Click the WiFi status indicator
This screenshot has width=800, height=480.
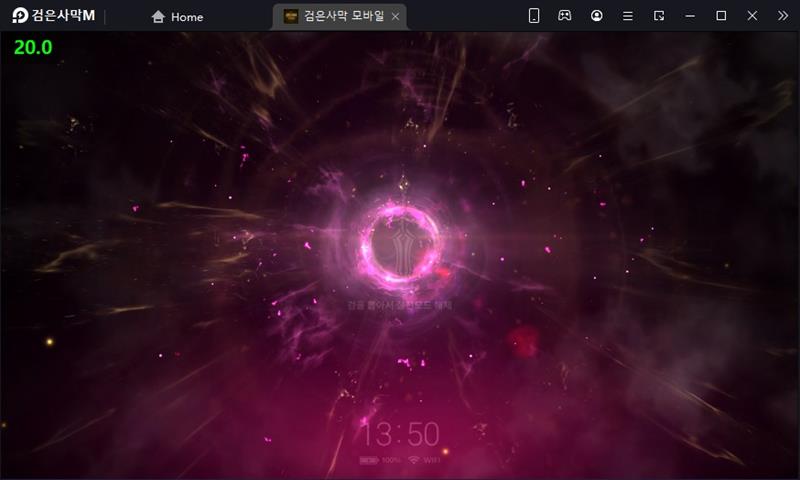(424, 460)
